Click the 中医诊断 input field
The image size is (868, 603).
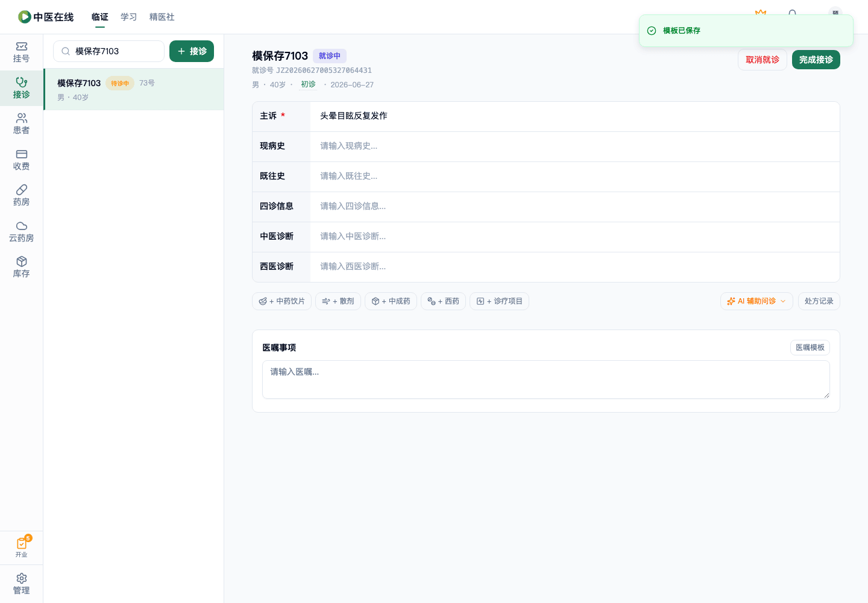click(x=575, y=237)
